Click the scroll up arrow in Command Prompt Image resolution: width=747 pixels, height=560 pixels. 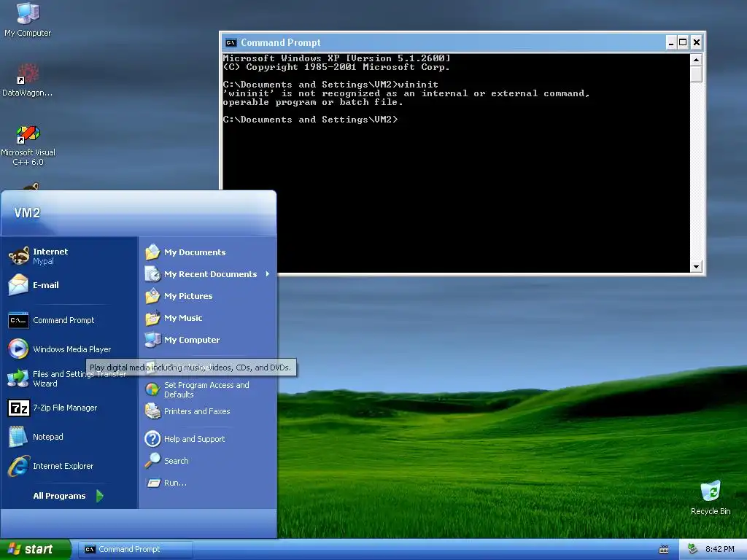(x=696, y=60)
